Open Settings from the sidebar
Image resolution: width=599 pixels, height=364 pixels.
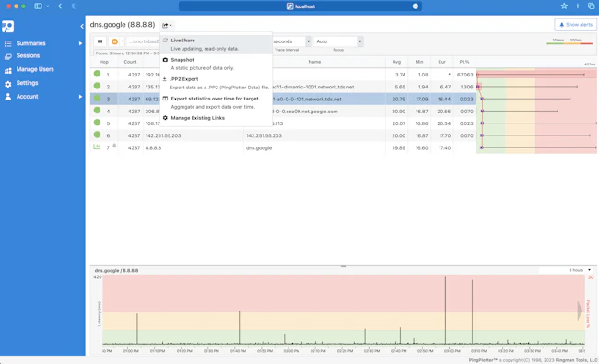27,83
